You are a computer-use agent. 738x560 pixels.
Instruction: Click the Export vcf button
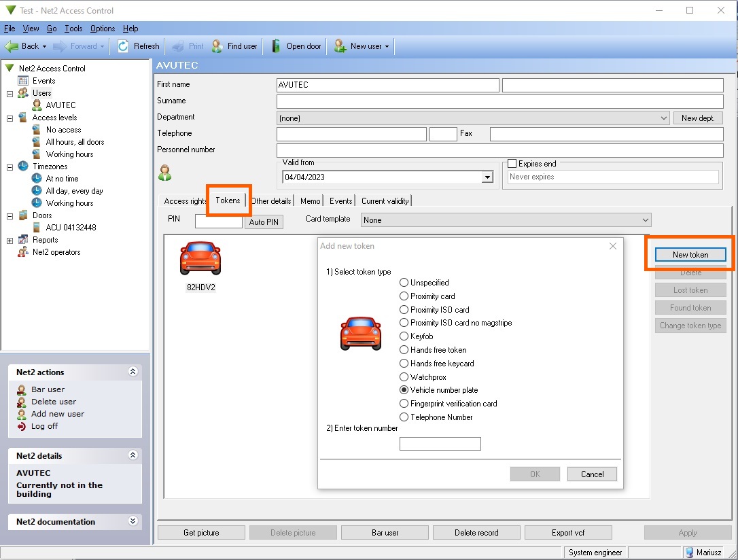[x=568, y=533]
